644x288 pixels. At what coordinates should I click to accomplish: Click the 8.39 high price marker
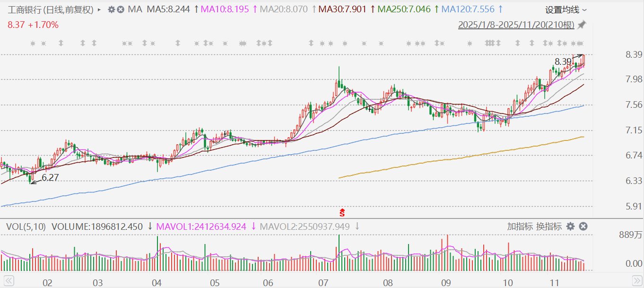563,61
